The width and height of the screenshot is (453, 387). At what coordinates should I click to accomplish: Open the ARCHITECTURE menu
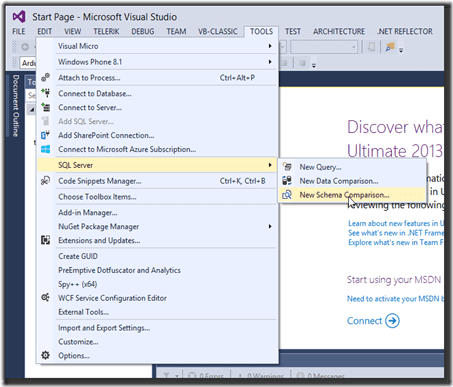(339, 31)
